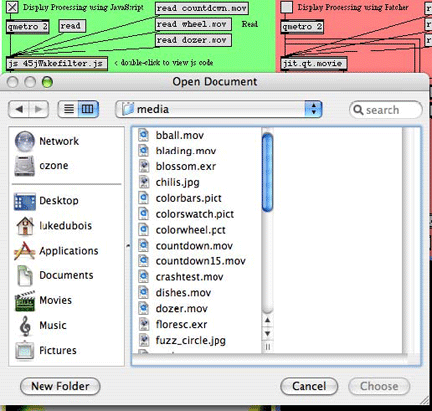Switch to list view mode
The width and height of the screenshot is (432, 411).
click(x=68, y=109)
